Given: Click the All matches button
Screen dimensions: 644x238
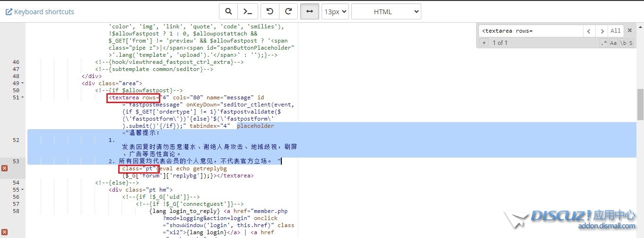Looking at the screenshot, I should [615, 31].
